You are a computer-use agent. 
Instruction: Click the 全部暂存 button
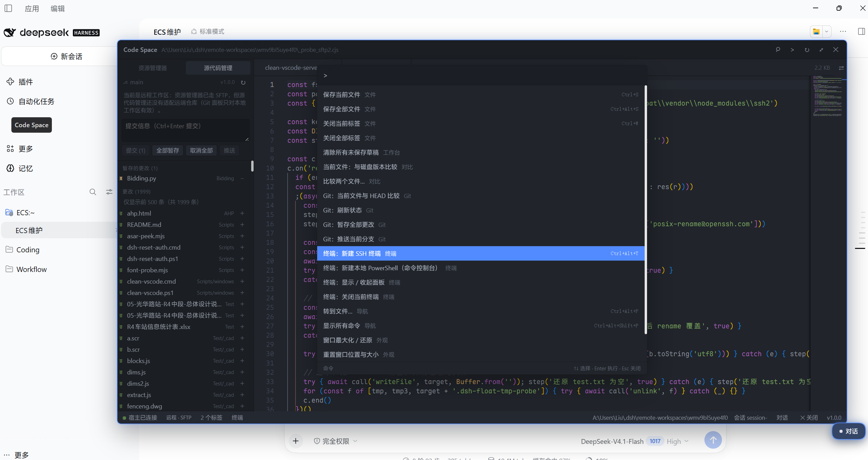[168, 151]
